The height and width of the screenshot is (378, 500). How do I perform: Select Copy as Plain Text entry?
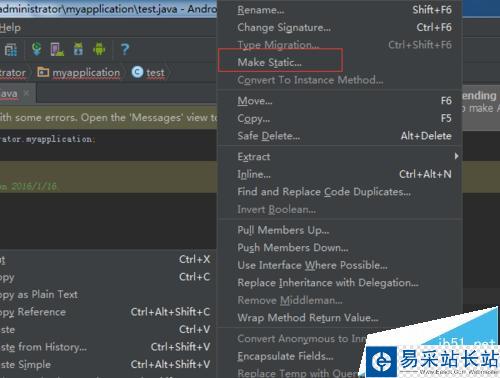coord(108,295)
